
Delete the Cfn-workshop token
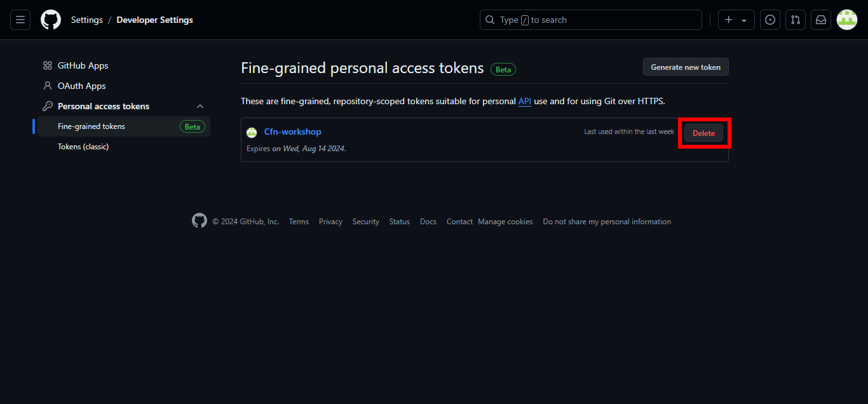click(703, 133)
